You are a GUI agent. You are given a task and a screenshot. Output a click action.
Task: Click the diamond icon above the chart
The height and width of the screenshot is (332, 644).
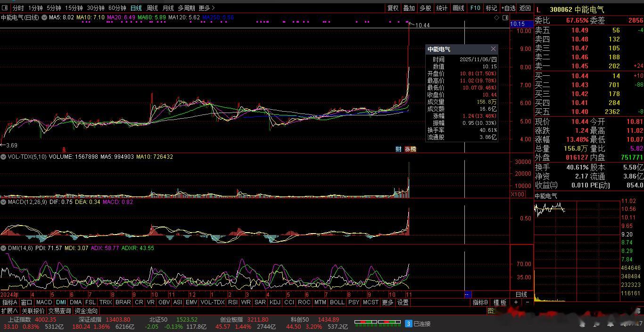click(x=496, y=17)
